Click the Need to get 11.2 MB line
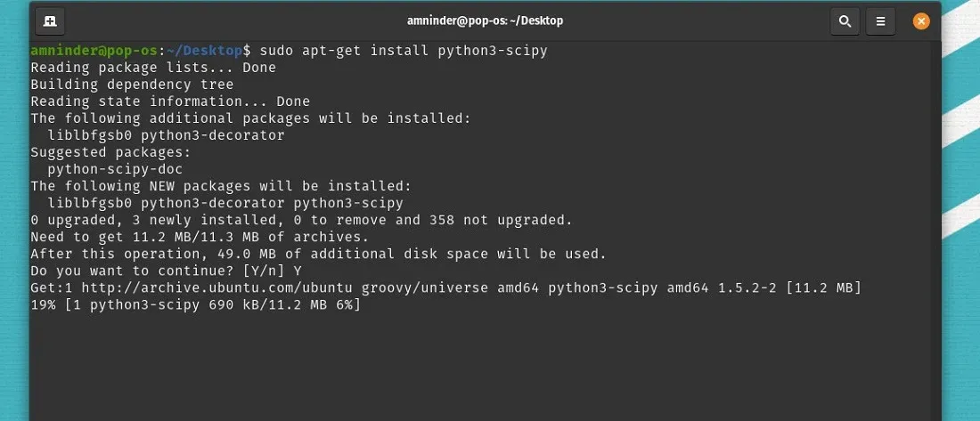Screen dimensions: 980x421 point(200,238)
